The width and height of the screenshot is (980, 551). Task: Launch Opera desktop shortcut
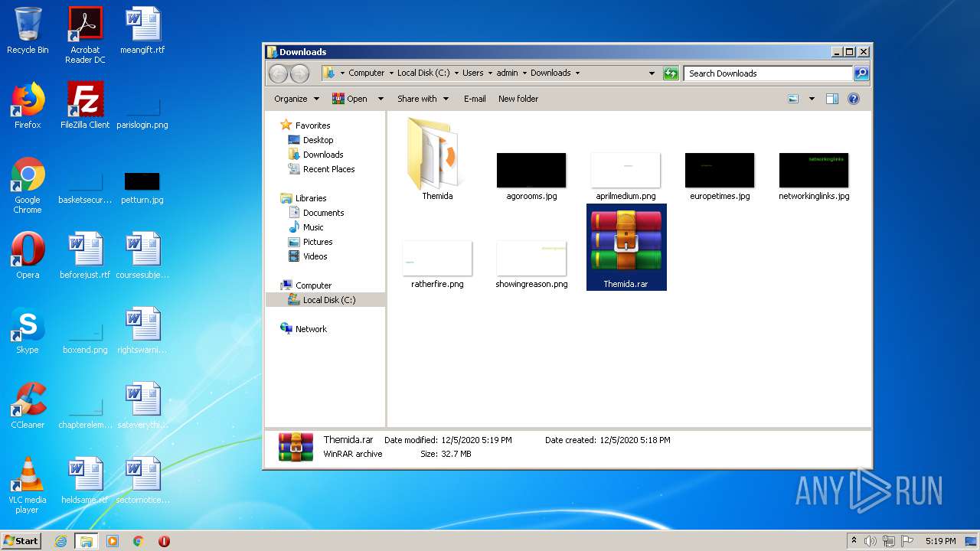pos(28,256)
